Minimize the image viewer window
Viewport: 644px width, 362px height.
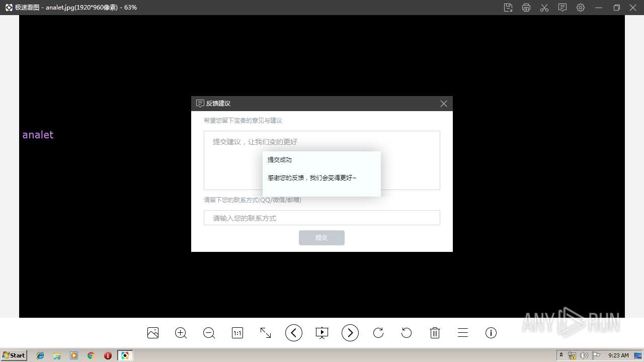point(599,8)
